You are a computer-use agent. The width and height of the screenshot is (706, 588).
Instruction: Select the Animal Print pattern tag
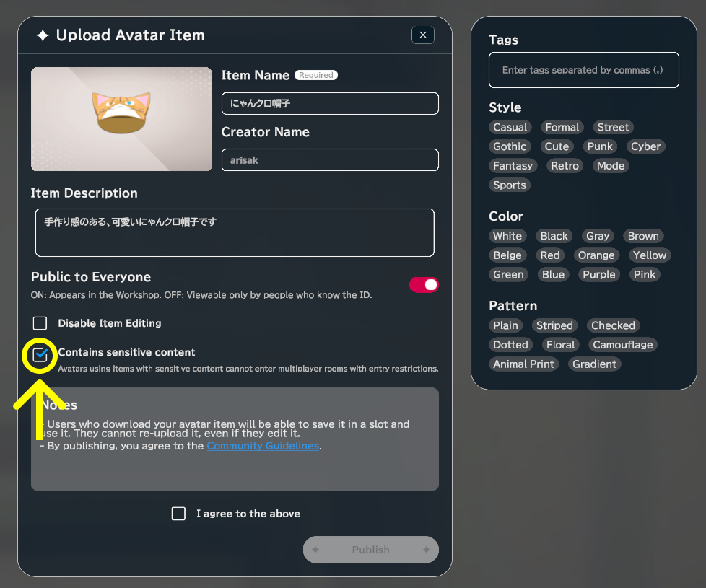(x=523, y=364)
